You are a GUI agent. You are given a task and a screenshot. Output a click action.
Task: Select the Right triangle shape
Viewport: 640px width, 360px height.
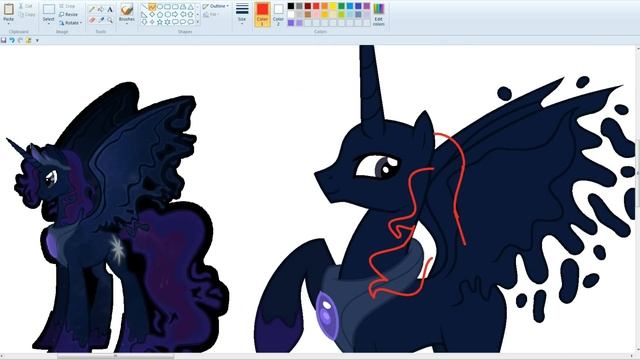tap(144, 14)
